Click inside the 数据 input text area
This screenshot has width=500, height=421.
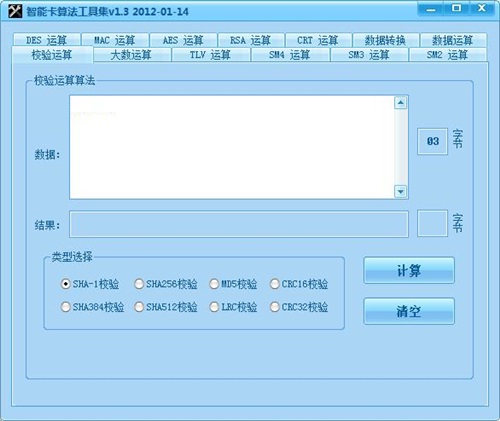point(232,147)
